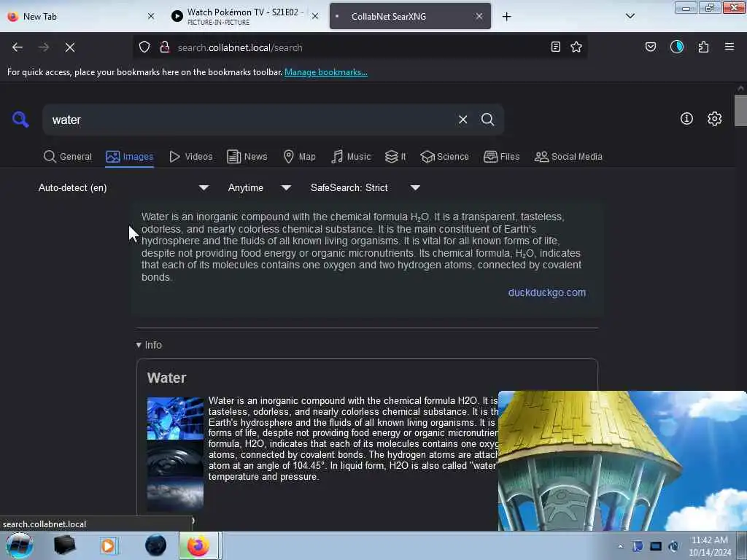Stop loading the page
The image size is (747, 560).
pyautogui.click(x=69, y=47)
